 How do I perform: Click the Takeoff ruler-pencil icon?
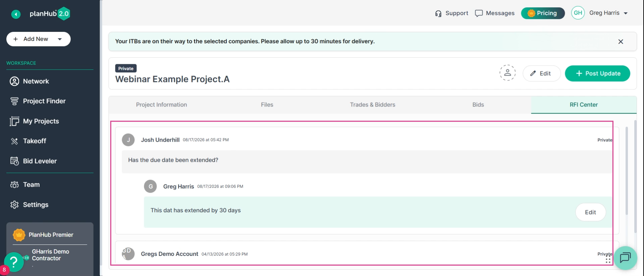pos(14,141)
